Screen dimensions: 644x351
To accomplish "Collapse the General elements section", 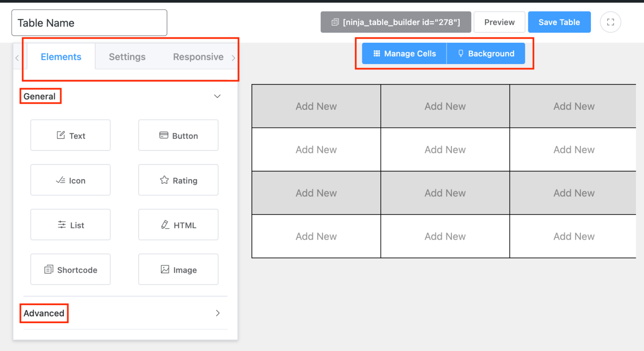I will pyautogui.click(x=217, y=96).
